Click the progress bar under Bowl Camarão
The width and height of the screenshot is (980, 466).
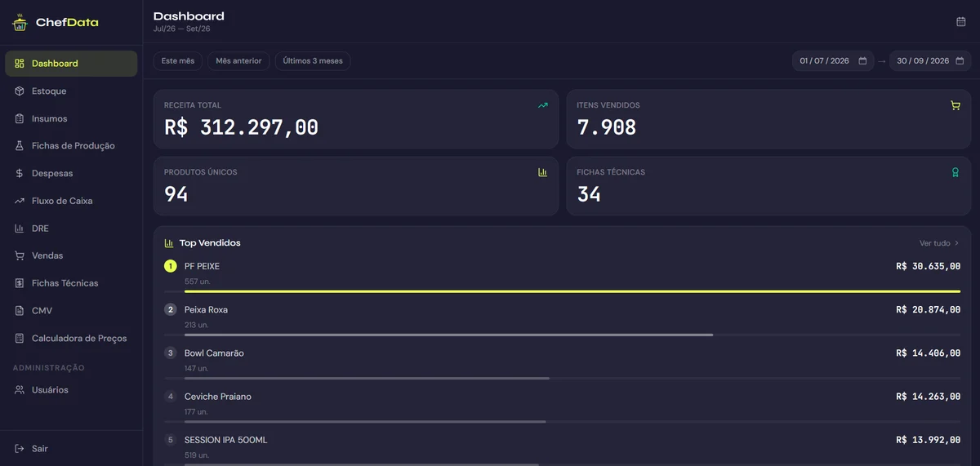point(367,378)
